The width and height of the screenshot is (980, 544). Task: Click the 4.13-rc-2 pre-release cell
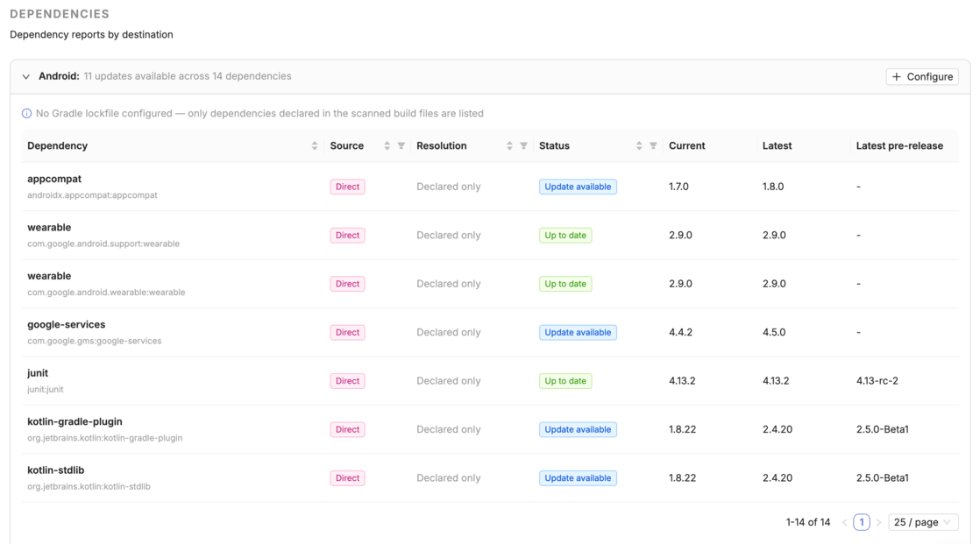pyautogui.click(x=877, y=381)
